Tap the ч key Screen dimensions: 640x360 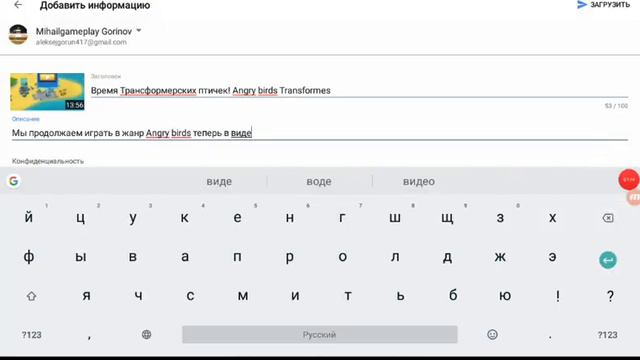pyautogui.click(x=138, y=296)
